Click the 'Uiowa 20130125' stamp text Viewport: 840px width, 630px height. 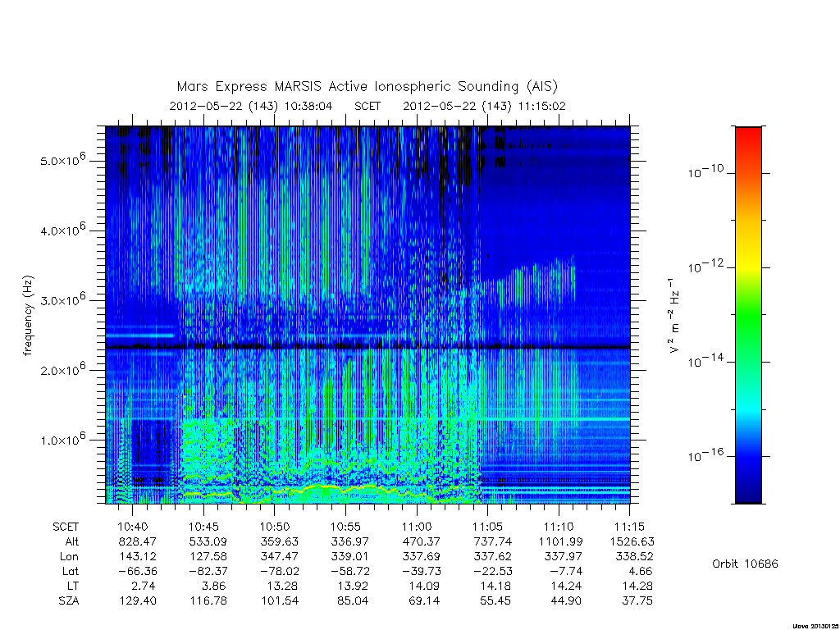815,626
